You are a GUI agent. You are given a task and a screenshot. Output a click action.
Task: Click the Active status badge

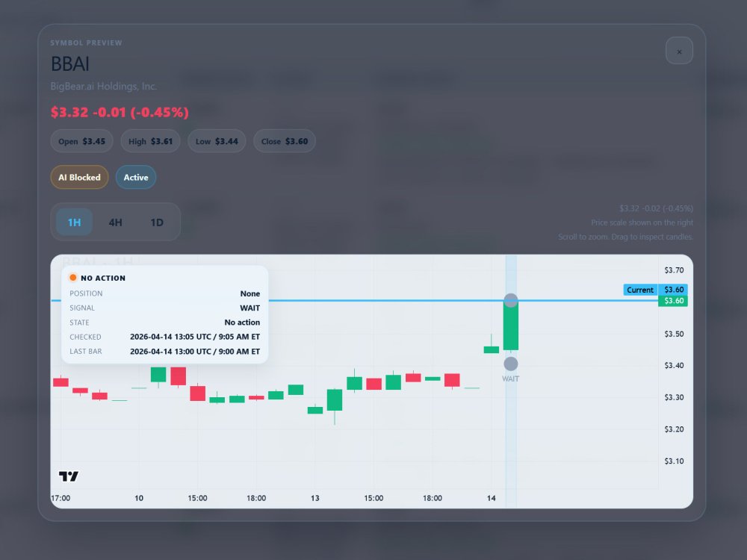(136, 177)
